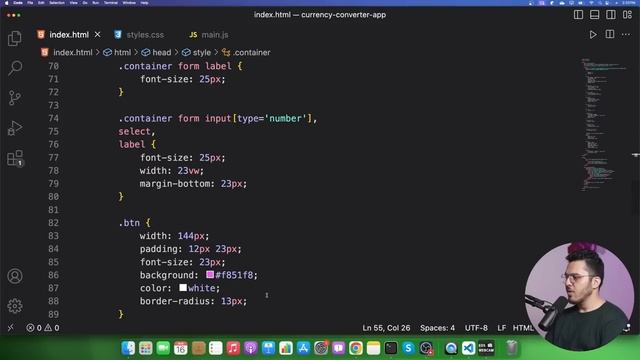Screen dimensions: 640x360
Task: Click Ln 55, Col 26 in status bar
Action: (x=386, y=328)
